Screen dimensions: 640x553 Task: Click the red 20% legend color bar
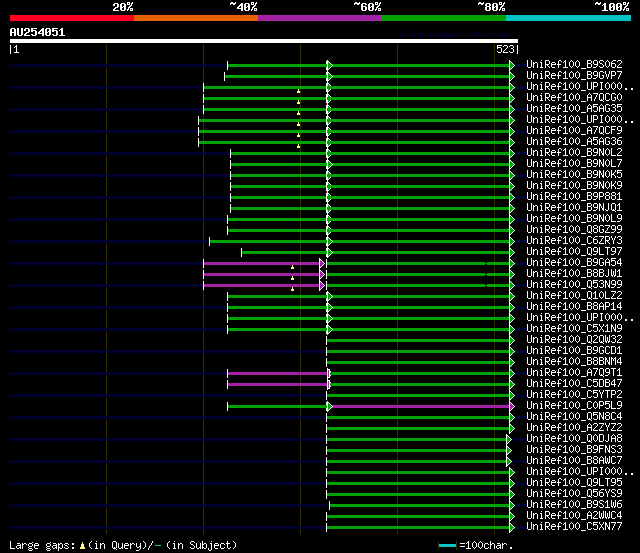click(x=72, y=18)
